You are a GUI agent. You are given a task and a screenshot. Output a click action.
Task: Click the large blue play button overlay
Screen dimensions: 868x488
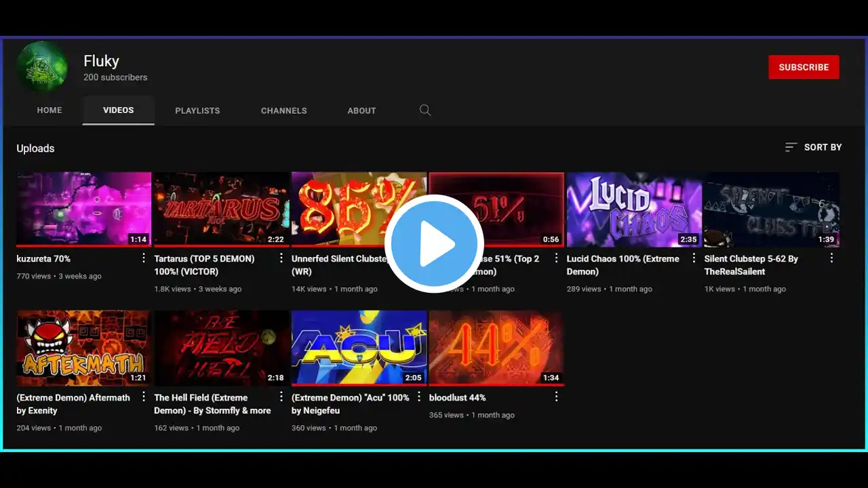coord(434,244)
